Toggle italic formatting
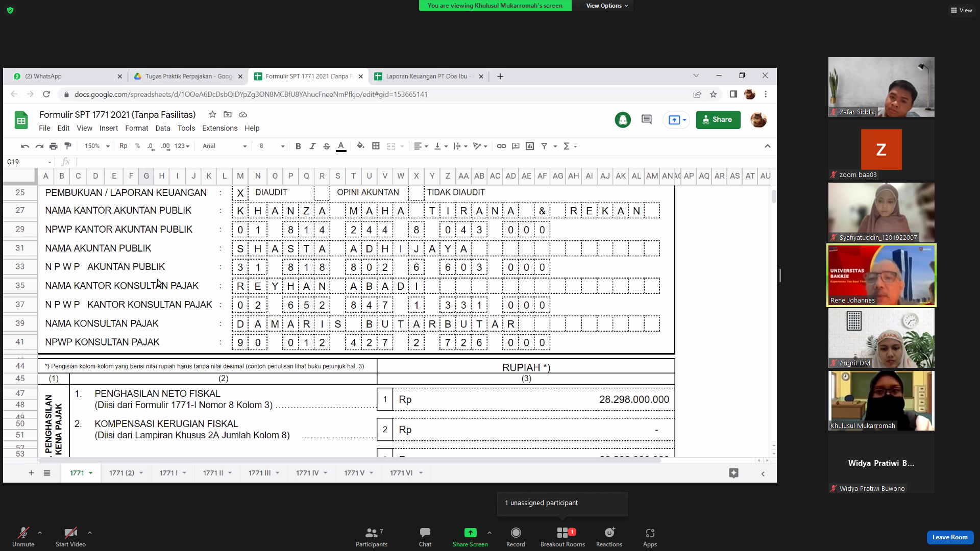The height and width of the screenshot is (551, 980). (312, 146)
